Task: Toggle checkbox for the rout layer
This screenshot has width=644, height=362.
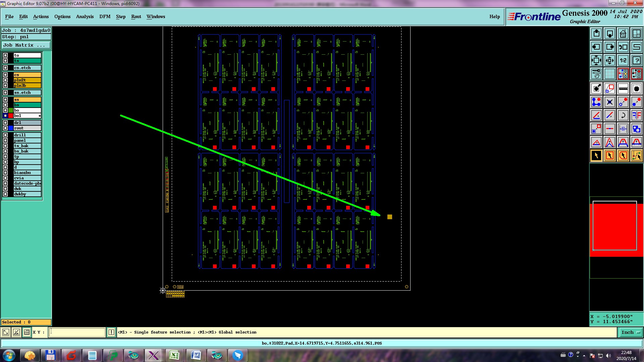Action: [5, 128]
